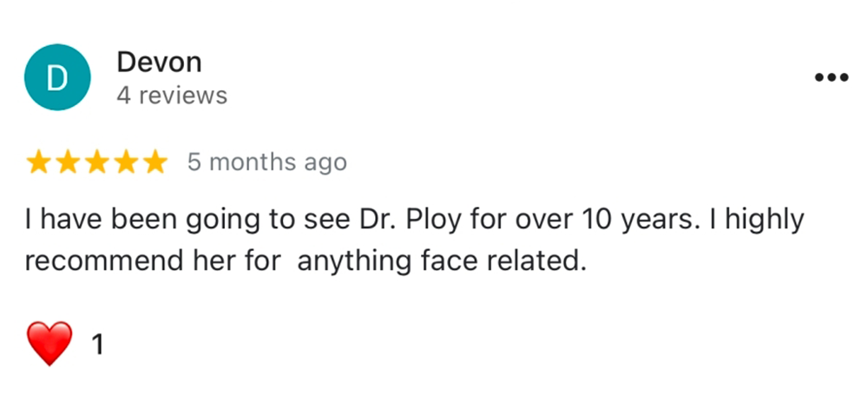Open the three-dot more options menu

click(831, 77)
